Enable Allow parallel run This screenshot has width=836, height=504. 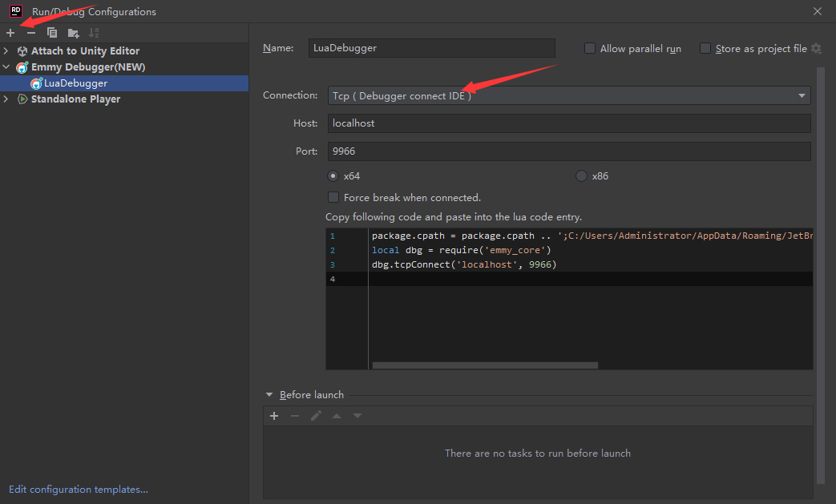(590, 48)
